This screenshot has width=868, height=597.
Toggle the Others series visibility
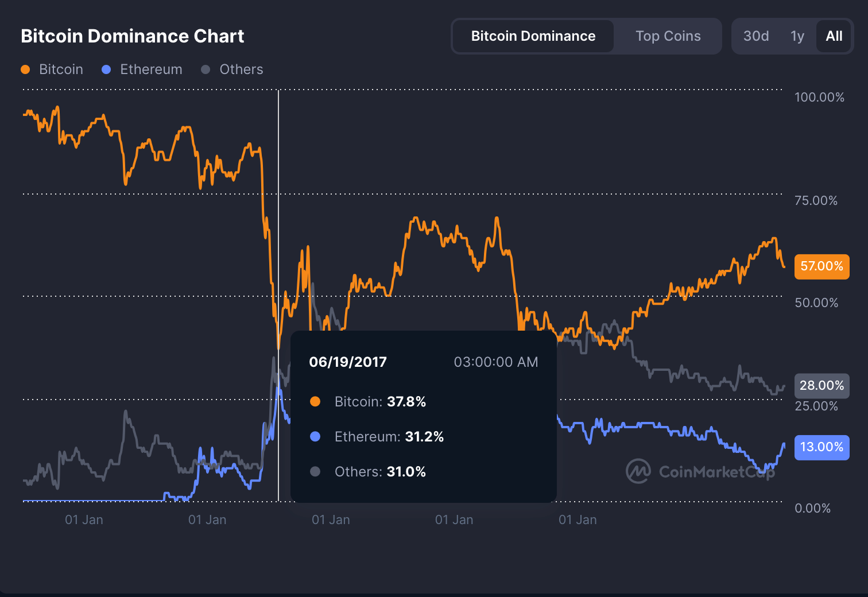point(232,69)
